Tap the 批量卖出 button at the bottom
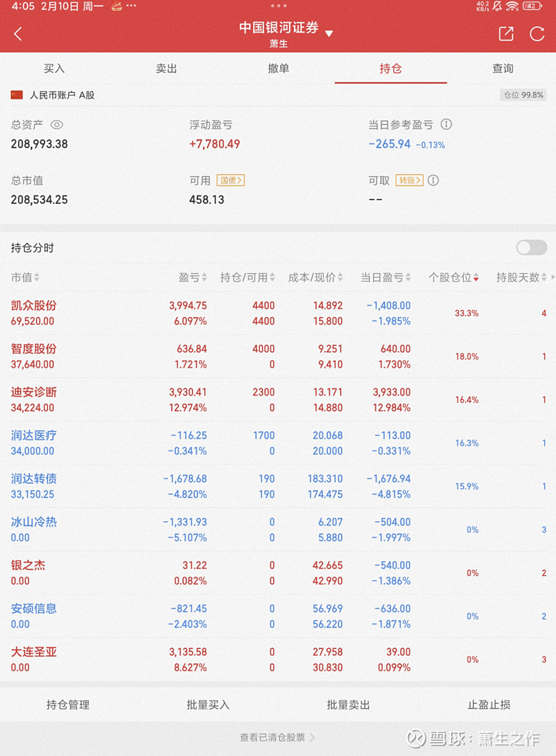This screenshot has width=556, height=756. point(347,704)
